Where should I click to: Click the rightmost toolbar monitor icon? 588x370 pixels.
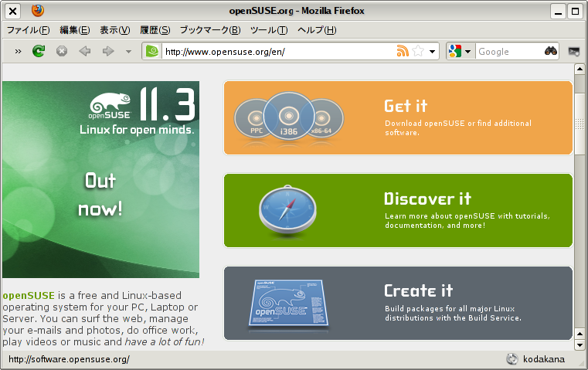click(574, 51)
